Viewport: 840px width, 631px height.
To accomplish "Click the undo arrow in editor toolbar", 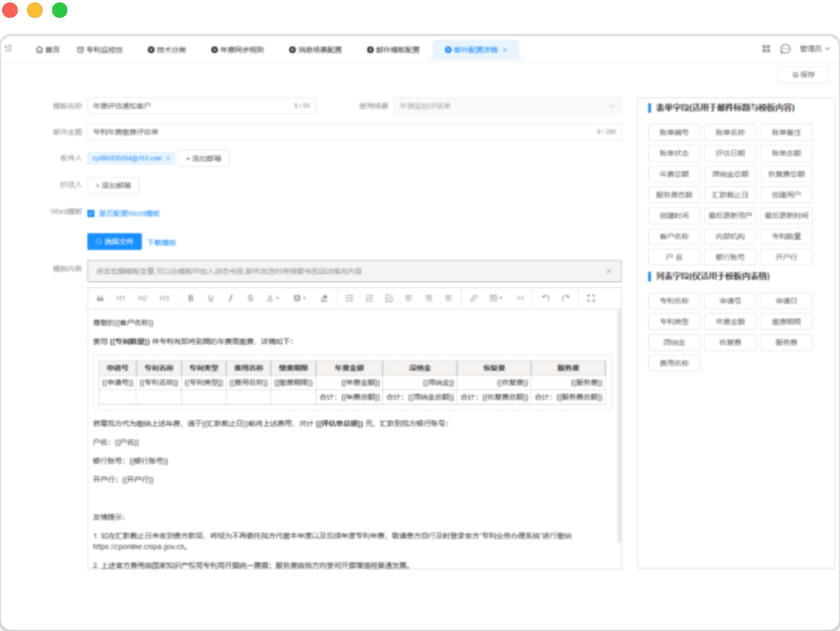I will 546,298.
